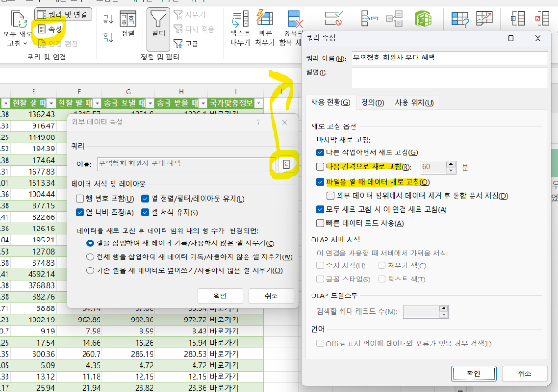Click the Ungroup outline icon

pos(541,19)
